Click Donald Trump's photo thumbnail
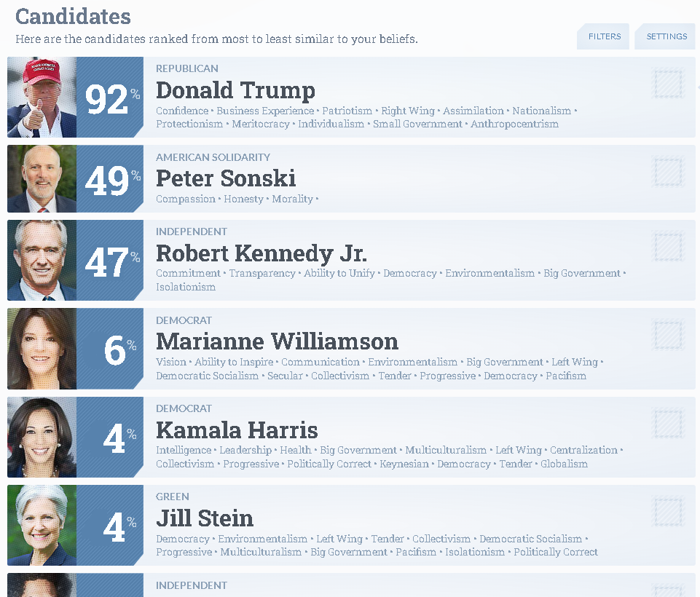Viewport: 700px width, 597px height. (42, 98)
